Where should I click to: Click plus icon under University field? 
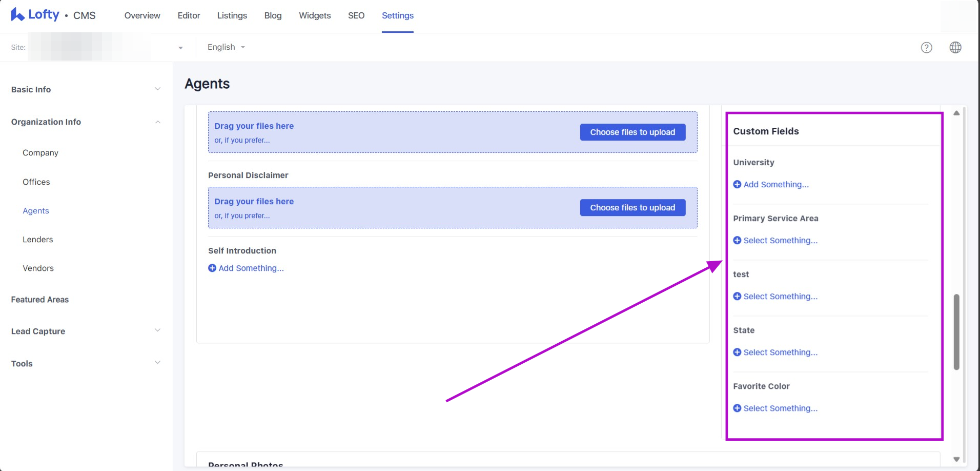[737, 185]
